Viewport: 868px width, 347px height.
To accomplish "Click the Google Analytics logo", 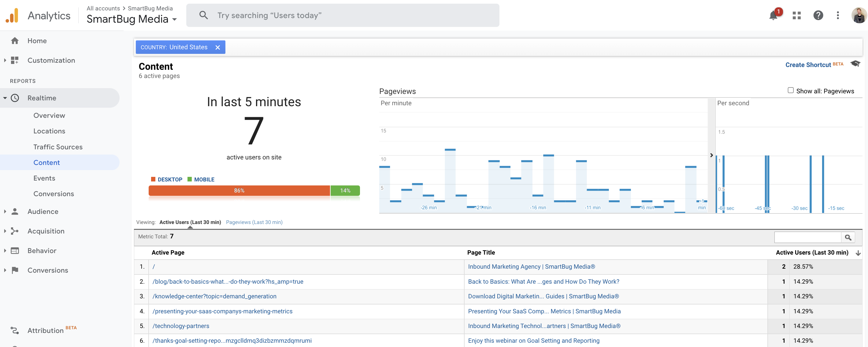I will [x=12, y=16].
